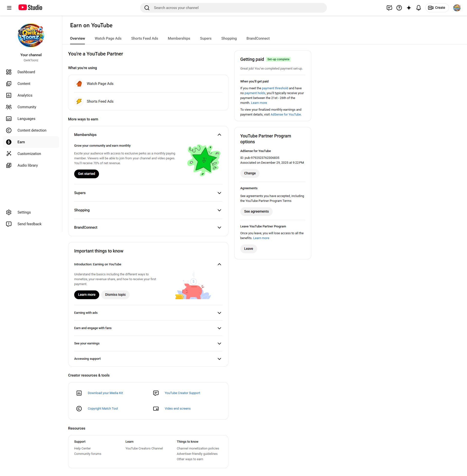Open Analytics from the sidebar
The height and width of the screenshot is (476, 467).
[25, 95]
